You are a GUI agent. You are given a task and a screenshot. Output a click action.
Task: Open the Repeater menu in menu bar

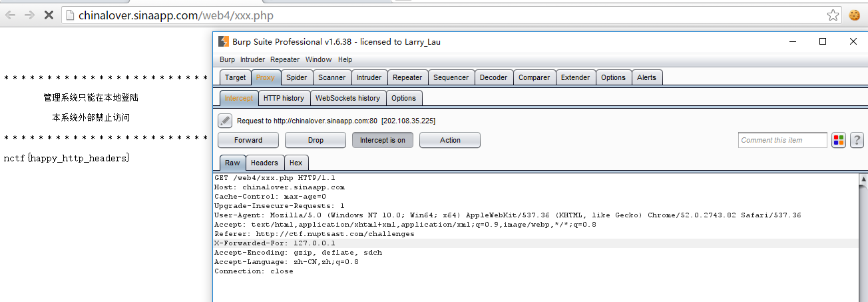285,59
